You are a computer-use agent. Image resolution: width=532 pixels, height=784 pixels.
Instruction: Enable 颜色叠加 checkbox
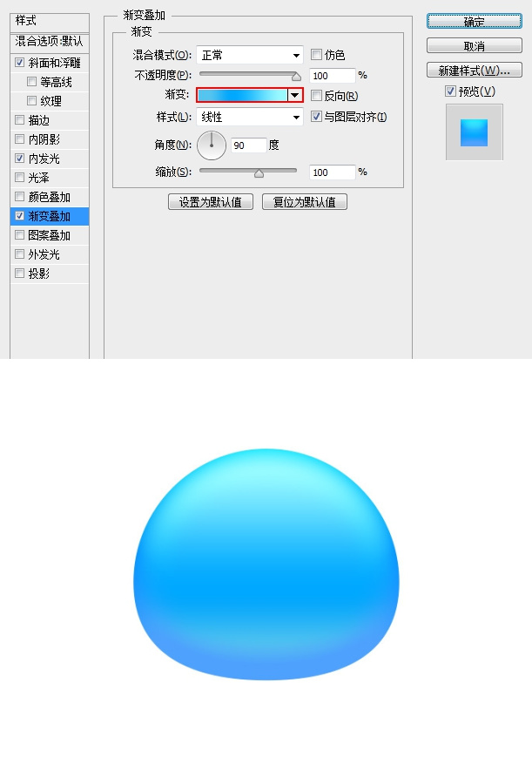click(19, 197)
